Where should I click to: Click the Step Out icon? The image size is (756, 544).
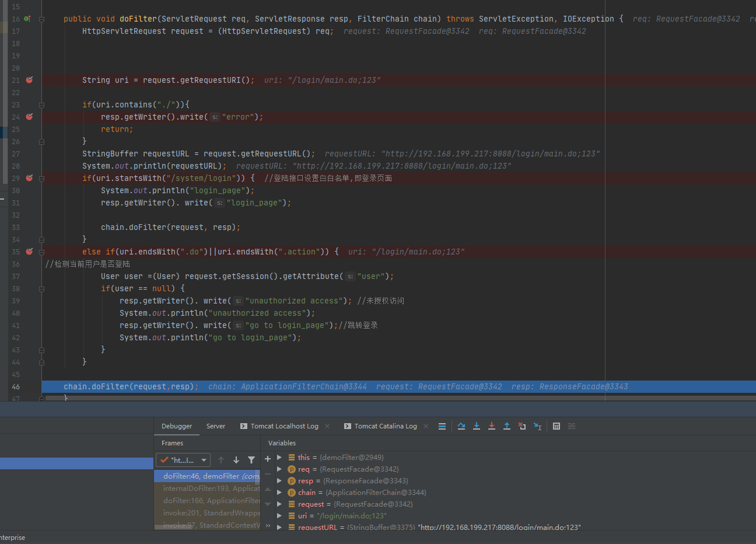[x=507, y=426]
